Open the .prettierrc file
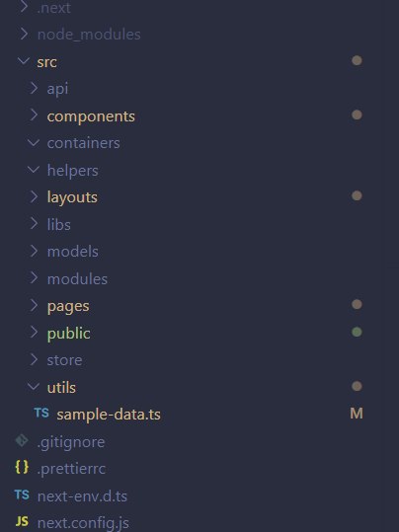 pos(71,469)
